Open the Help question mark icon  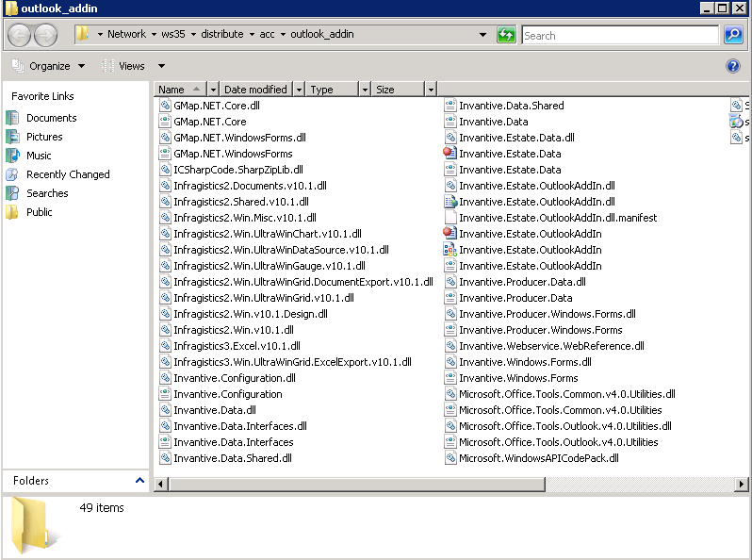point(733,66)
